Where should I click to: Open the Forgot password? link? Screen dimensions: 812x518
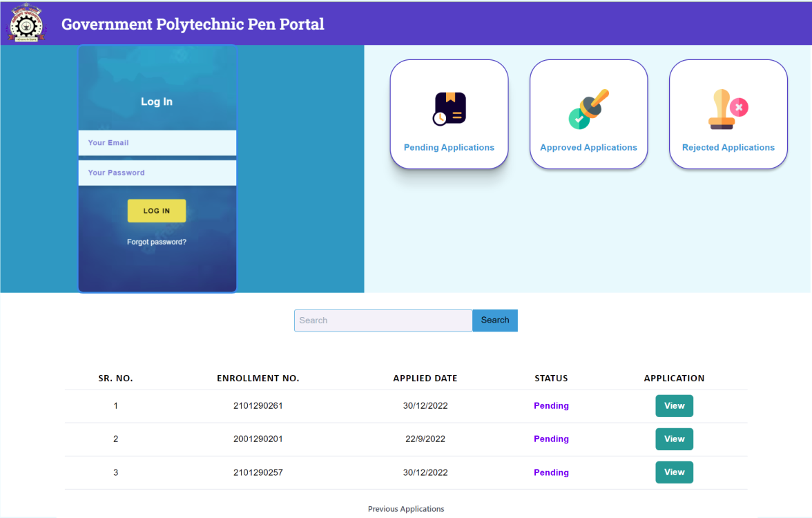point(156,242)
